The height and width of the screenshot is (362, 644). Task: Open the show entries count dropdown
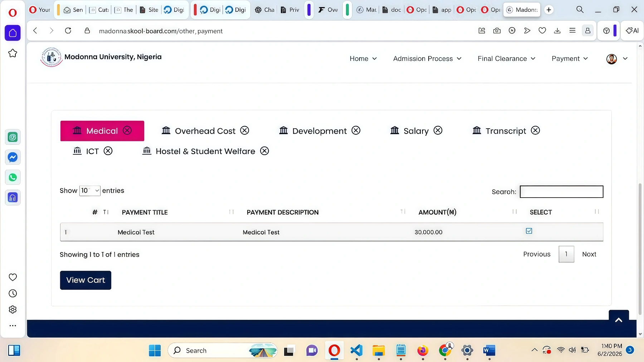(89, 190)
